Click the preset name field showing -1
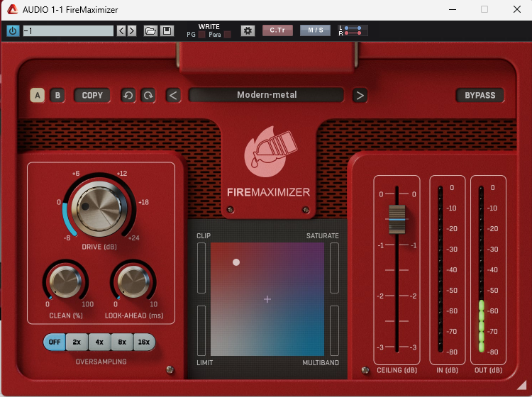 (68, 31)
